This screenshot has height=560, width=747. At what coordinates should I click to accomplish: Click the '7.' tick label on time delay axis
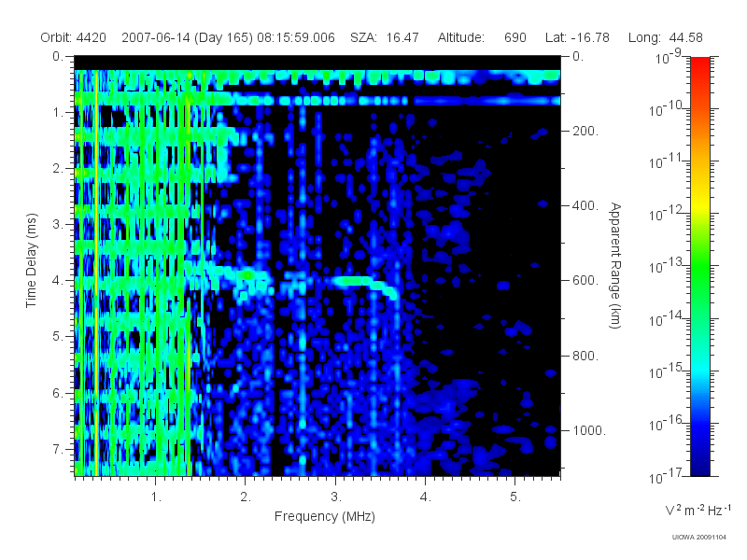click(x=58, y=449)
